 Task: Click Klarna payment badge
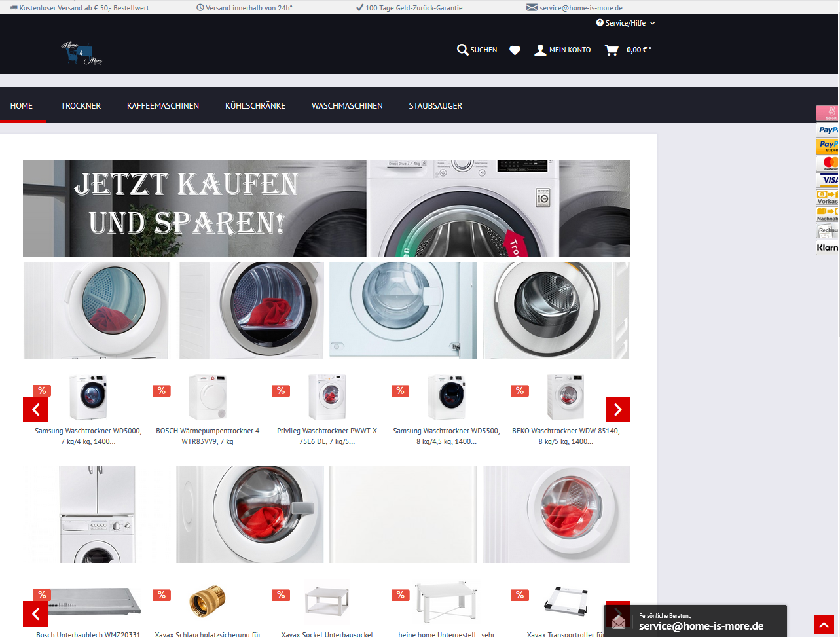tap(828, 247)
